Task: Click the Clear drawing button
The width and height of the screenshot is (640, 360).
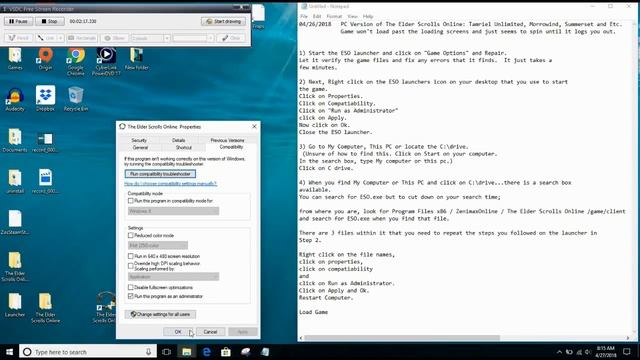Action: click(231, 38)
